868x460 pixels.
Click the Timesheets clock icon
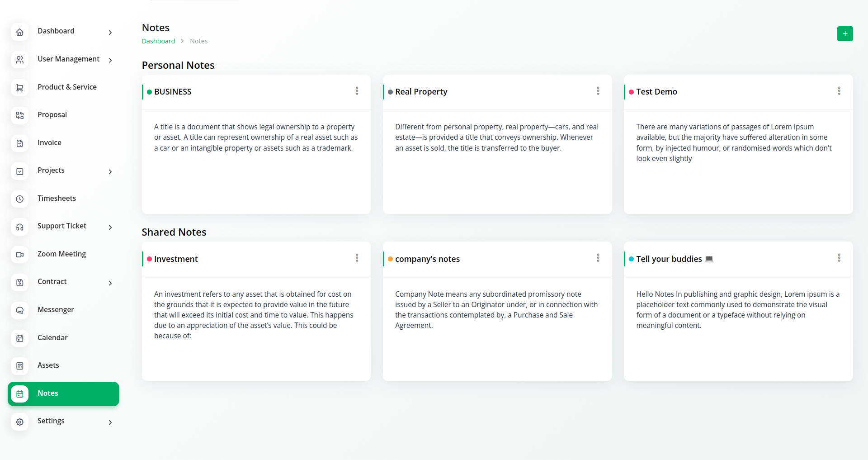click(x=20, y=199)
